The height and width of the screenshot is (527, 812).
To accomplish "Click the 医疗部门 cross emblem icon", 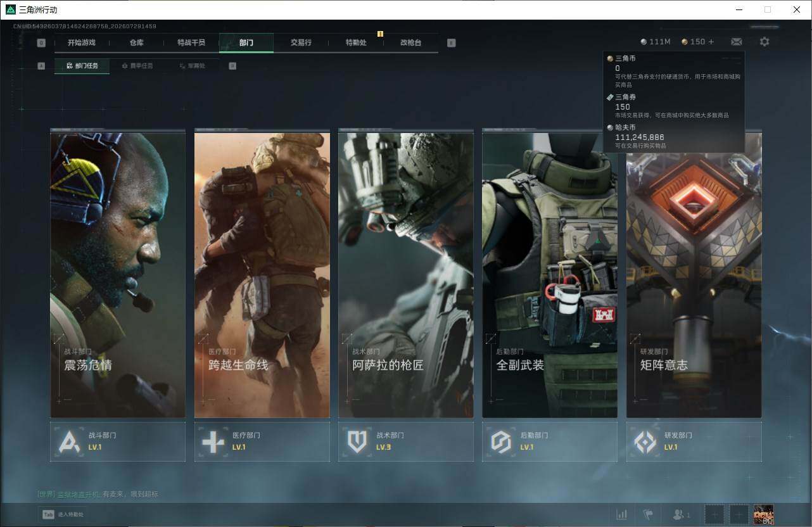I will coord(213,441).
